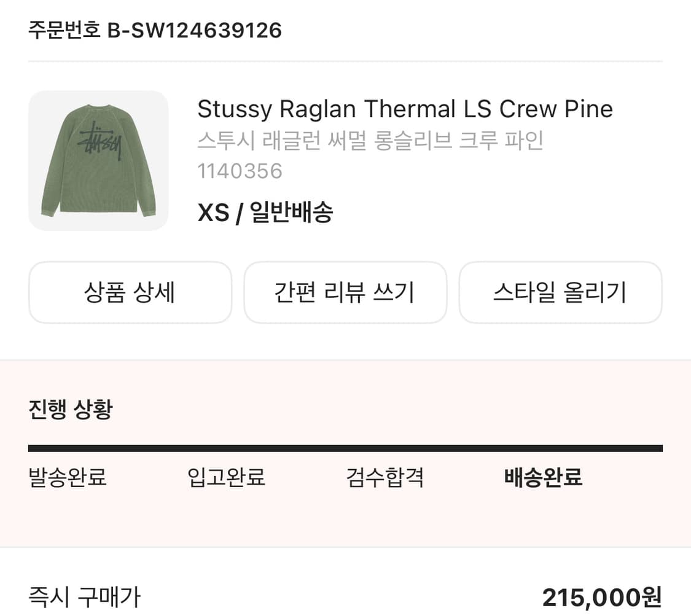Select the 배송완료 delivery complete step

544,478
